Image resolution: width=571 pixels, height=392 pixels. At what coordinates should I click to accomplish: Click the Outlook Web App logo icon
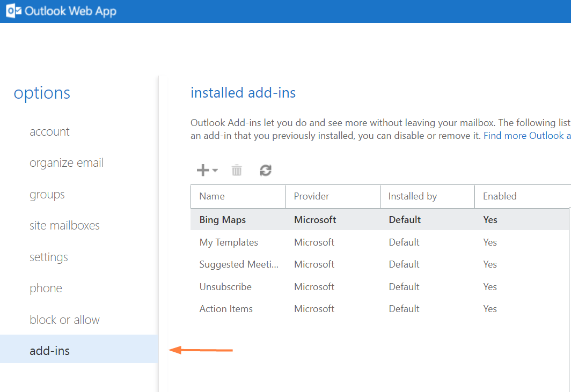pyautogui.click(x=14, y=11)
